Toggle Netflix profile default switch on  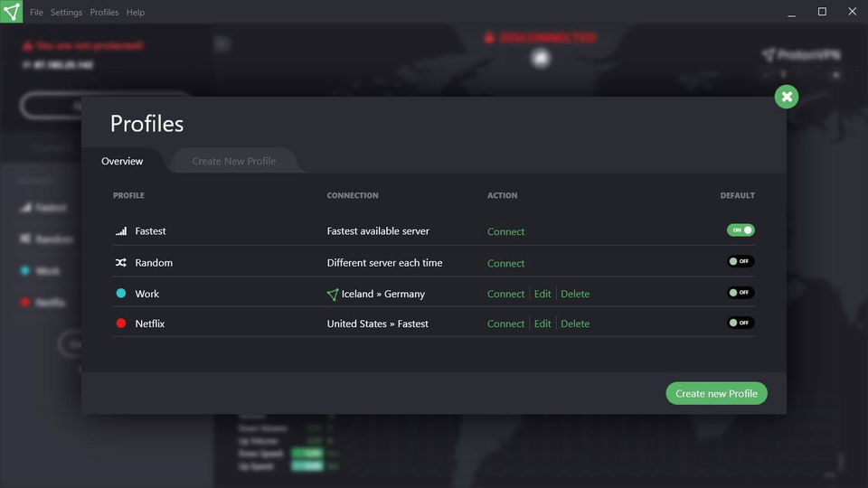coord(741,323)
